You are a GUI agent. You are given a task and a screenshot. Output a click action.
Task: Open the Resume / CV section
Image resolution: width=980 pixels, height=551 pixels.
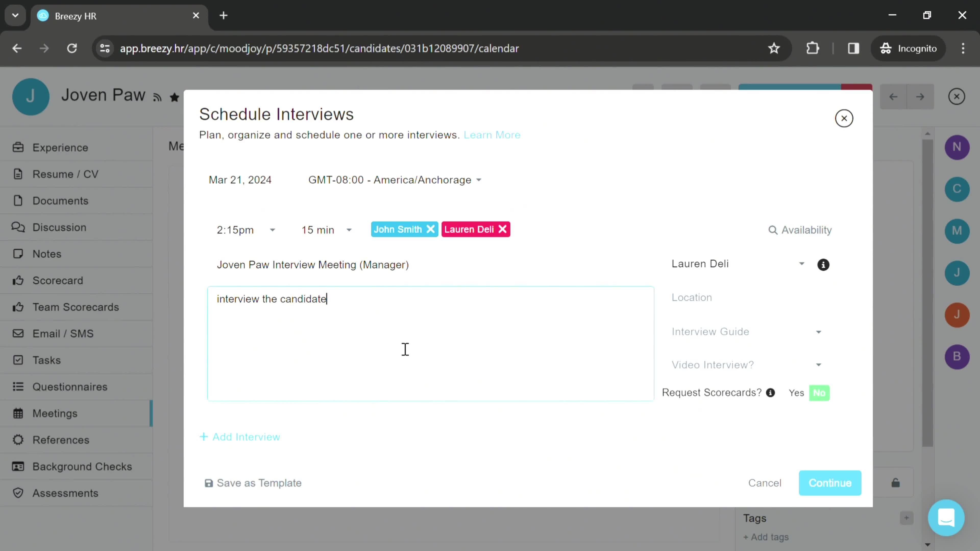click(x=66, y=173)
